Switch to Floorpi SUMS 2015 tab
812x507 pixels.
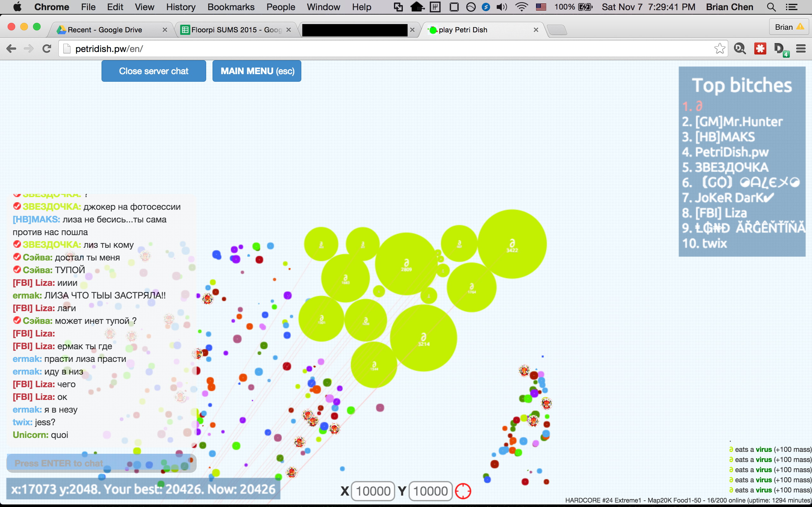235,30
